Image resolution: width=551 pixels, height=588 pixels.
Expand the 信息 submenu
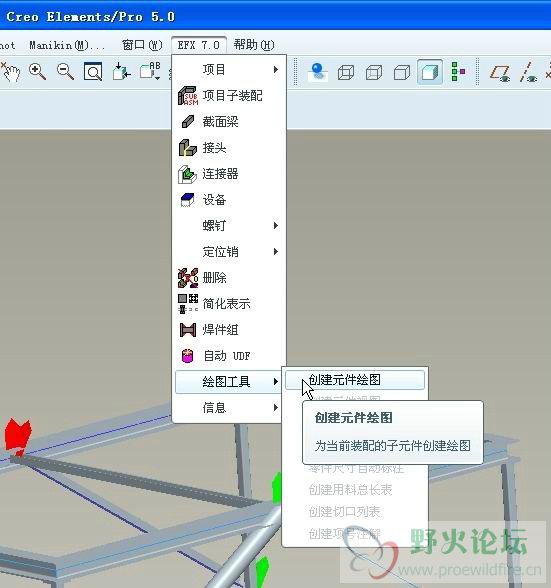tap(228, 408)
